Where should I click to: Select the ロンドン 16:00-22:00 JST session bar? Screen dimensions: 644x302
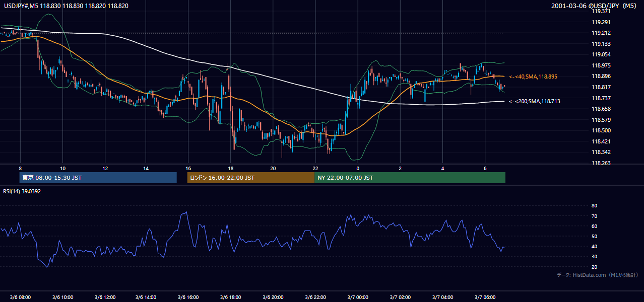click(x=250, y=178)
